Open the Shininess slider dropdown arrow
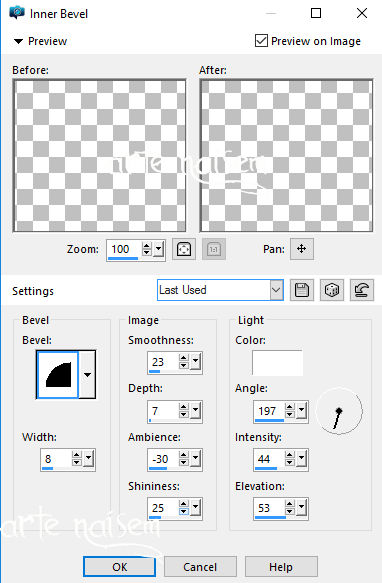Screen dimensions: 382x583 [196, 508]
